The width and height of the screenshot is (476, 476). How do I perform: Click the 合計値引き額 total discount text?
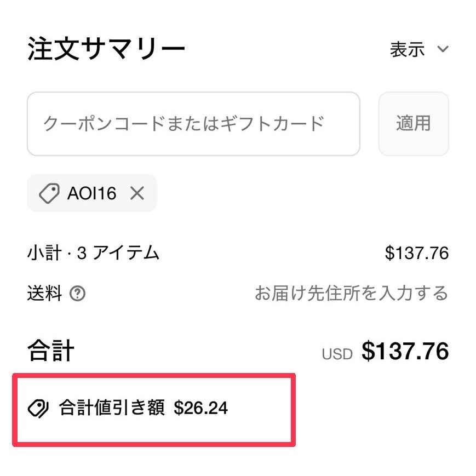pyautogui.click(x=112, y=408)
